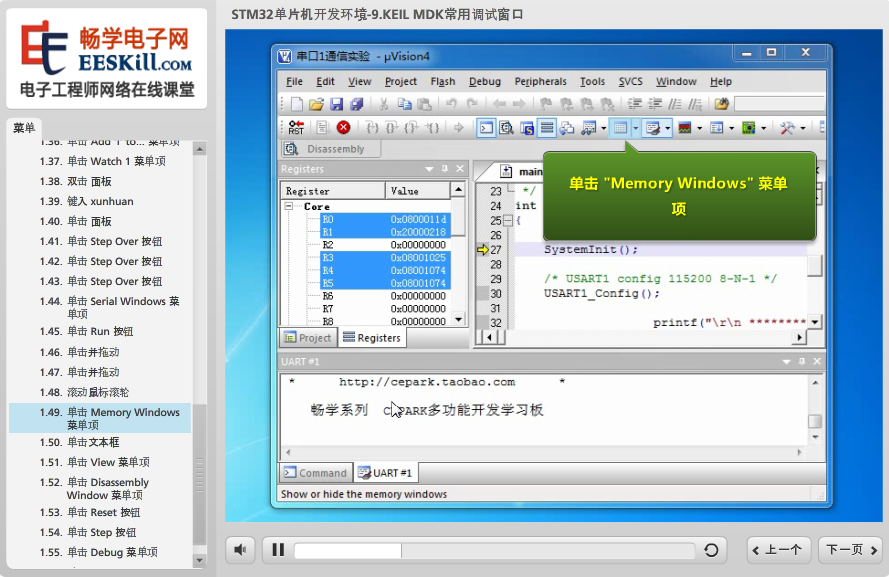This screenshot has height=577, width=889.
Task: Click the Paste clipboard icon
Action: (424, 104)
